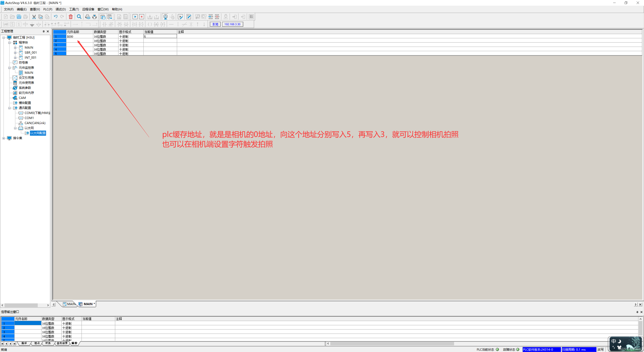Open the PLC(P) menu
644x352 pixels.
[x=48, y=9]
